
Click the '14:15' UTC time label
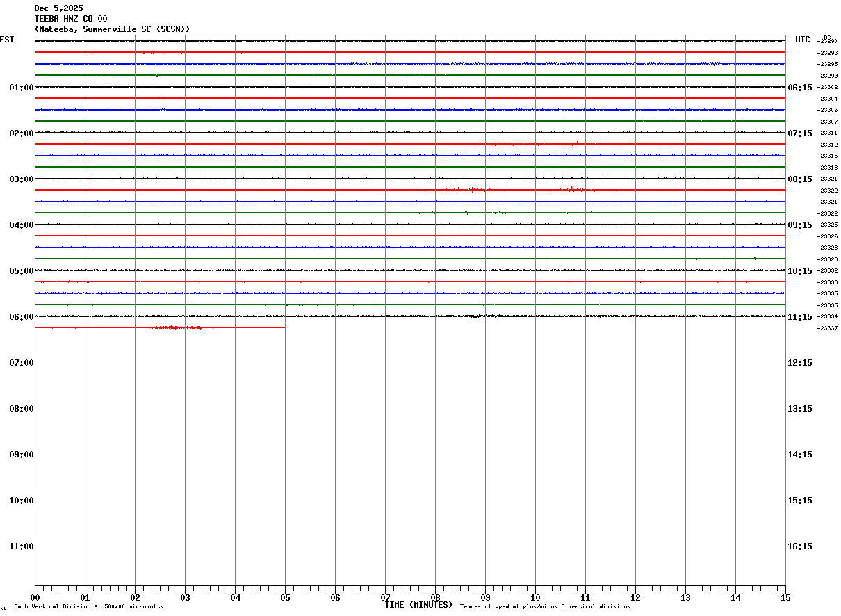click(799, 455)
